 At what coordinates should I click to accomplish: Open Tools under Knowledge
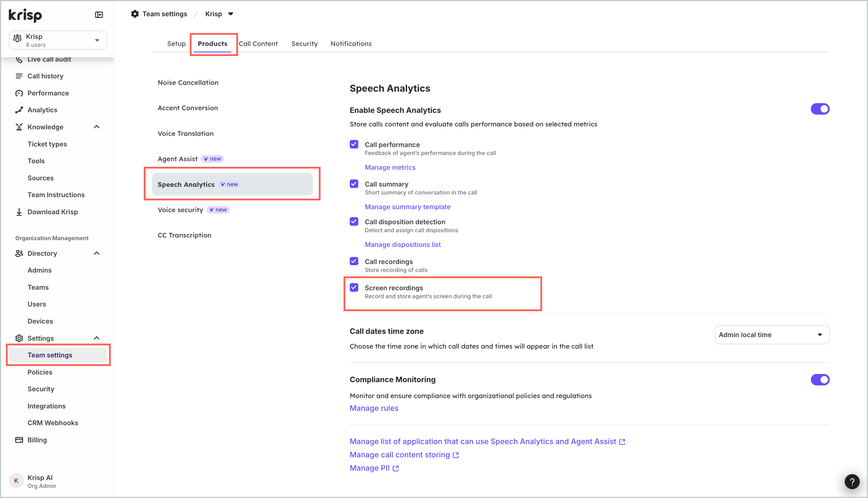pyautogui.click(x=36, y=161)
